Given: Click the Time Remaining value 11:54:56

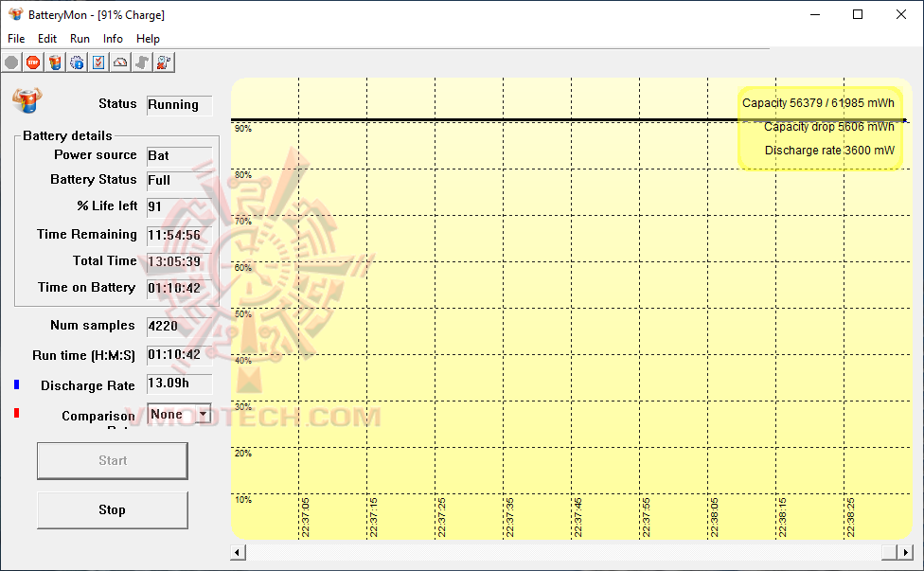Looking at the screenshot, I should tap(179, 235).
